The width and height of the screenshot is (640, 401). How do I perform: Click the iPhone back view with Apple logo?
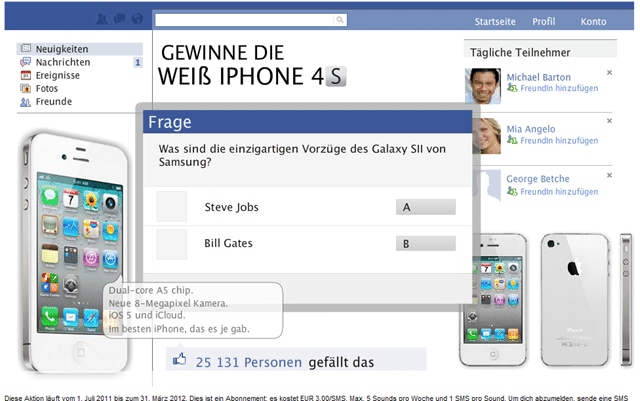[574, 300]
